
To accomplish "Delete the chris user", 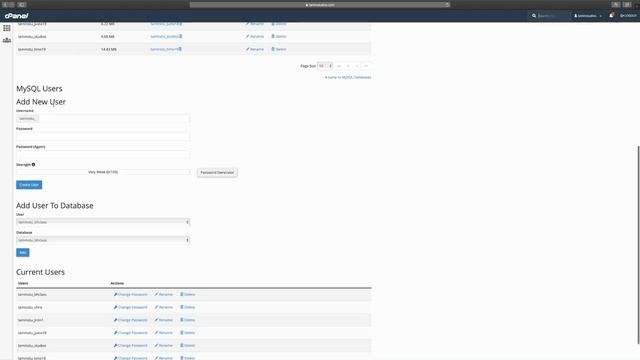I will pyautogui.click(x=188, y=307).
